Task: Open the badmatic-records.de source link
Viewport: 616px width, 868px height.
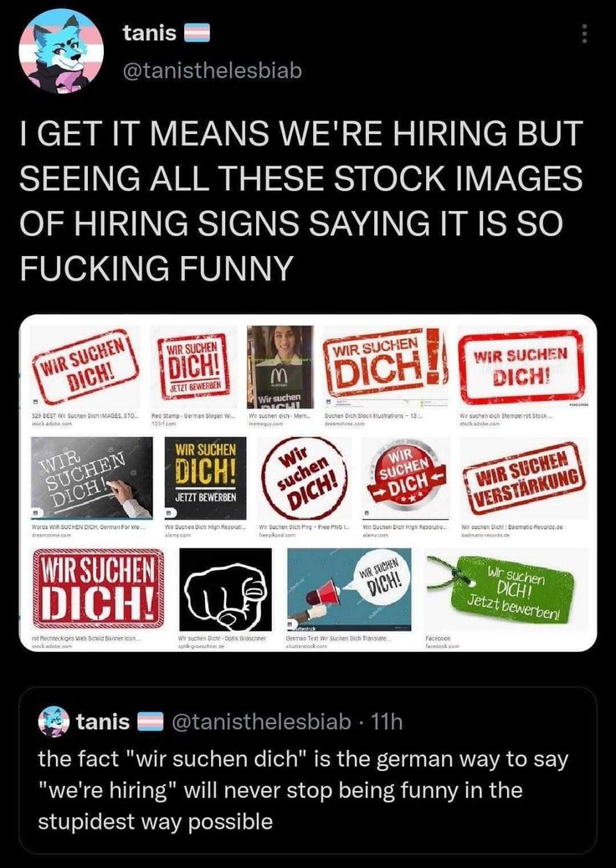Action: (490, 535)
